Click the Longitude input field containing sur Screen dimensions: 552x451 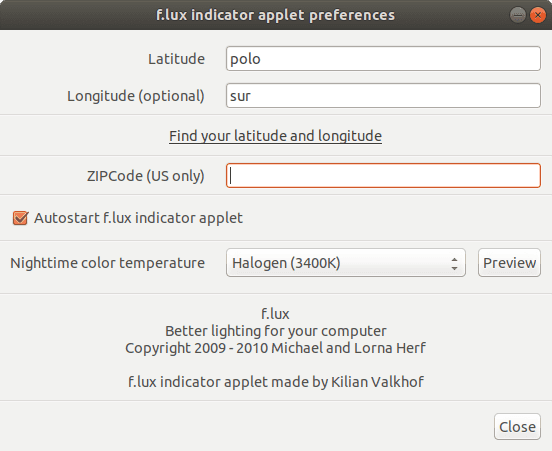383,96
